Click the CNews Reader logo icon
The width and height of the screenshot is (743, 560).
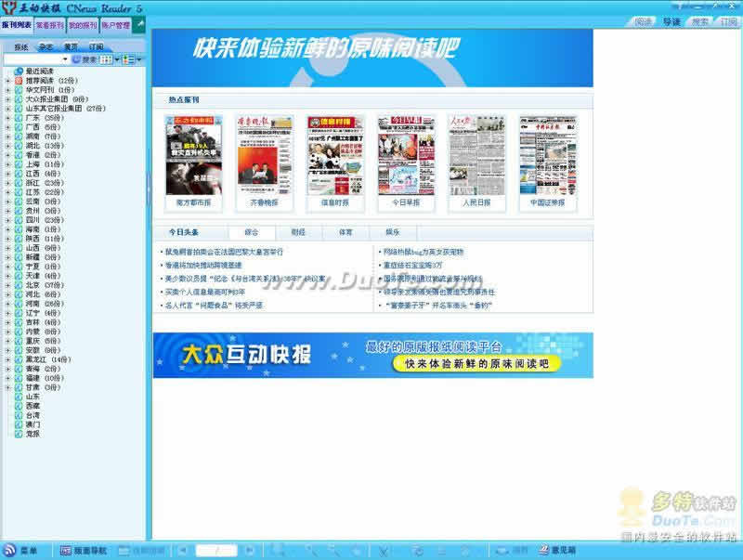click(x=8, y=8)
